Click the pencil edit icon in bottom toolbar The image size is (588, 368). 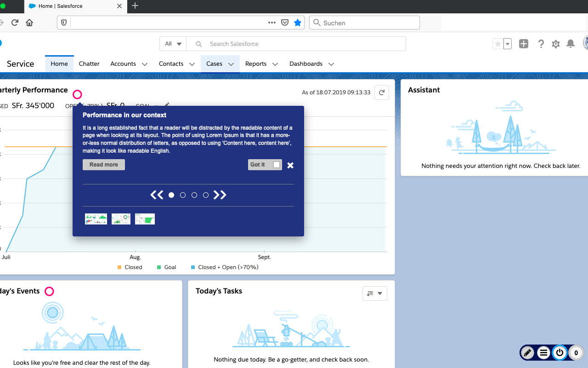pos(527,353)
